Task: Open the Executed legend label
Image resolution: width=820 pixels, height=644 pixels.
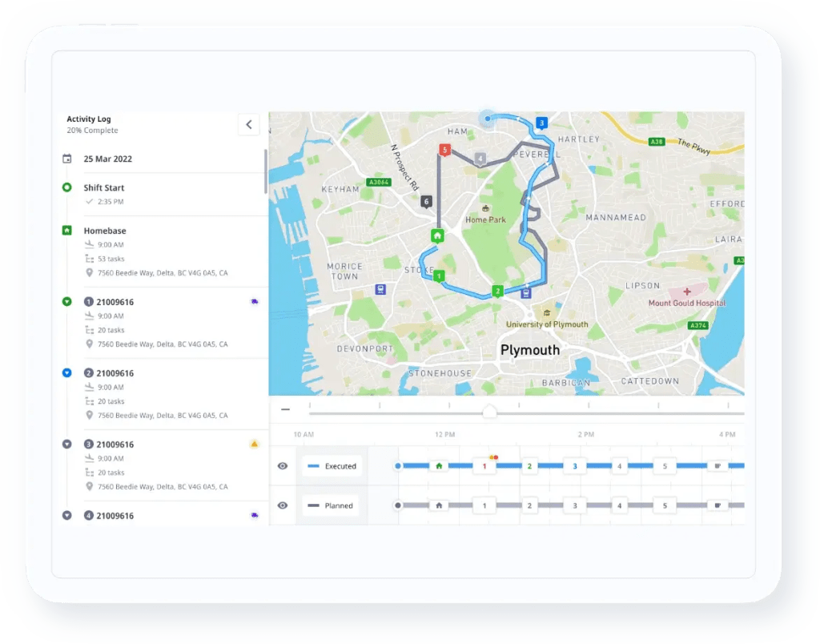Action: (x=332, y=465)
